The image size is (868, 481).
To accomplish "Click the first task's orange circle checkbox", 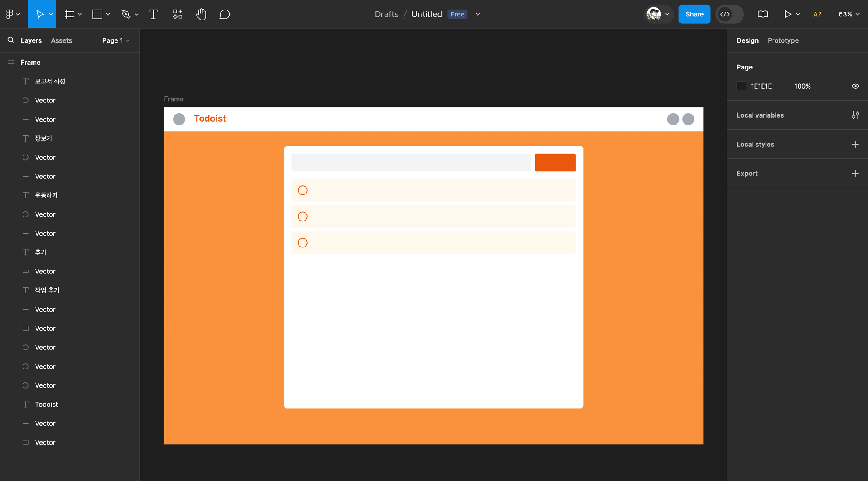I will click(302, 190).
